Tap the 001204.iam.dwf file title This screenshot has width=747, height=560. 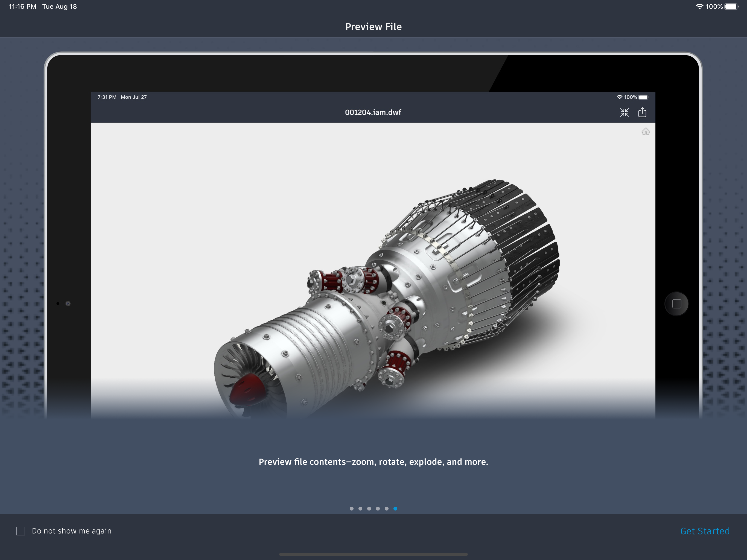point(373,112)
